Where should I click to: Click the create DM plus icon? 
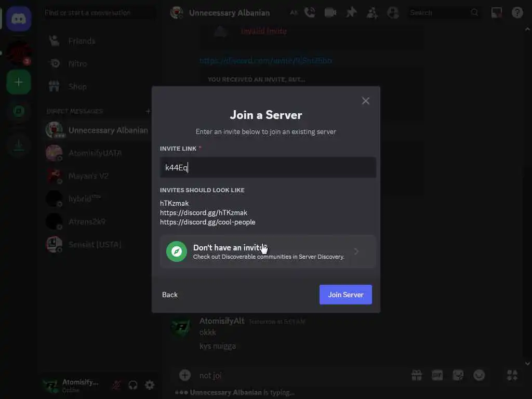[148, 111]
